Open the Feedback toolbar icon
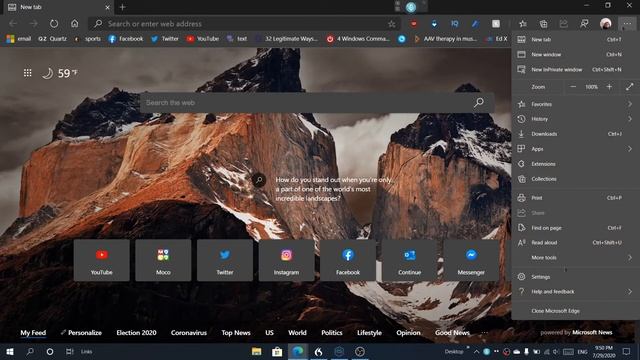Viewport: 640px width, 360px height. [584, 24]
